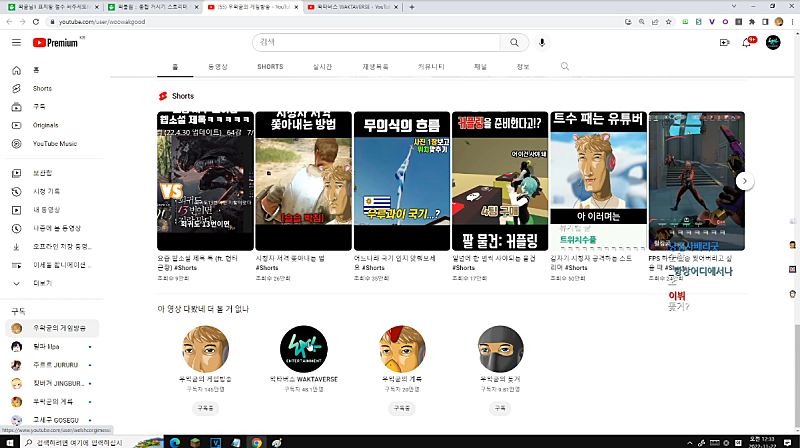The width and height of the screenshot is (800, 448).
Task: Open the VS short thumbnail
Action: coord(205,181)
